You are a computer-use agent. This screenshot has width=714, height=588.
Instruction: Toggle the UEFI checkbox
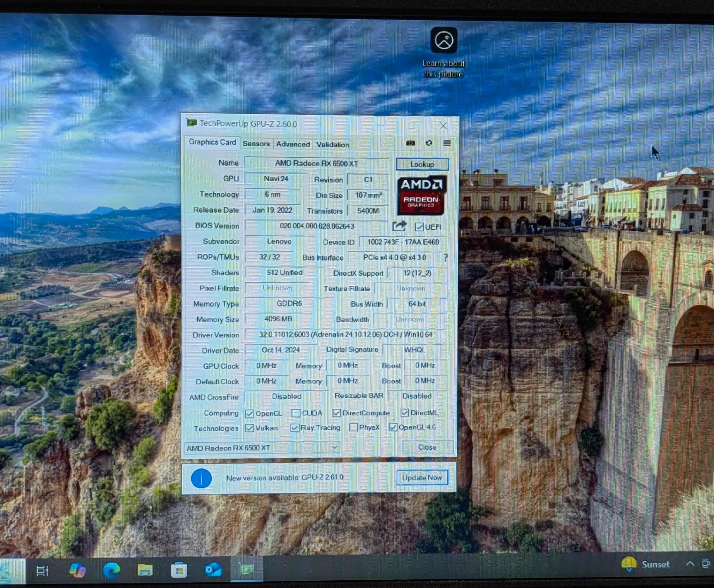419,227
